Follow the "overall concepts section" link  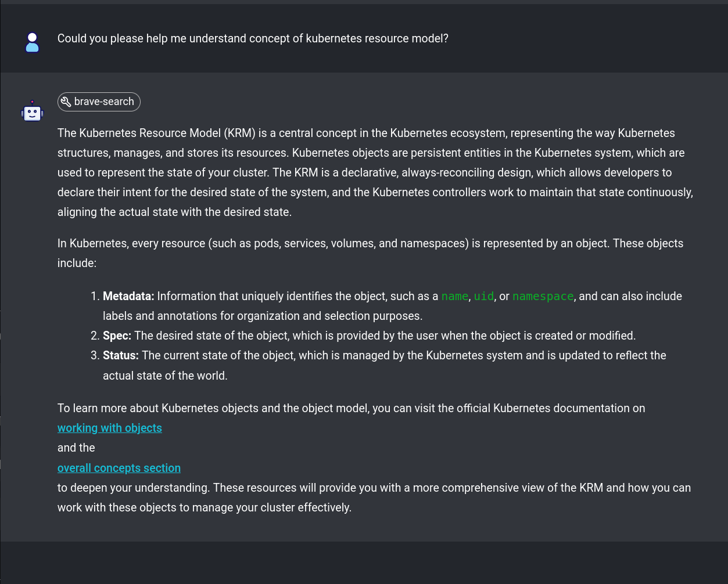point(119,468)
